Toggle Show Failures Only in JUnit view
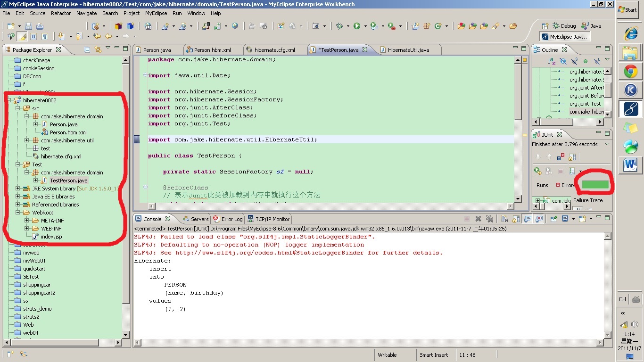Image resolution: width=644 pixels, height=362 pixels. (x=561, y=157)
